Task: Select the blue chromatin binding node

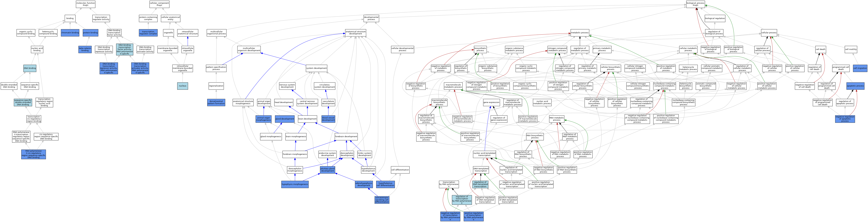Action: pos(70,33)
